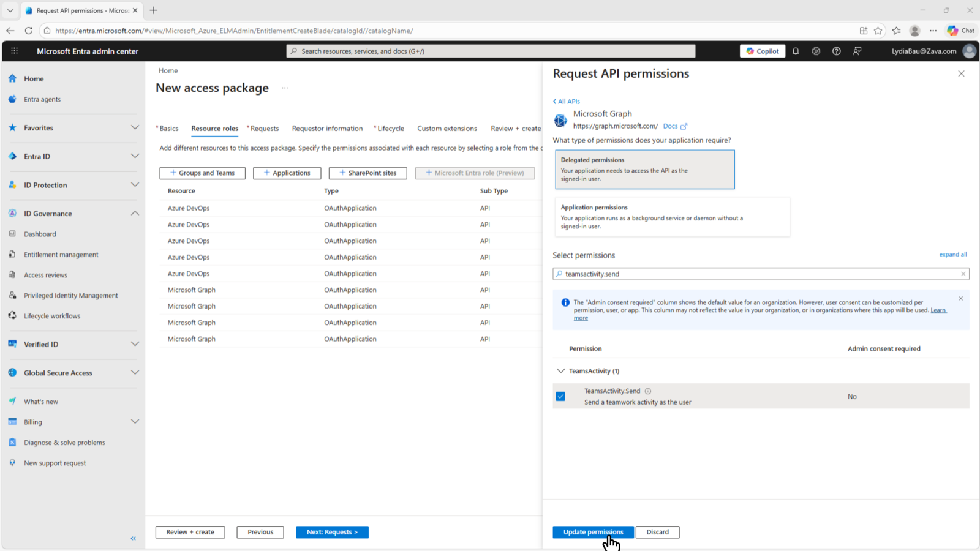The image size is (980, 551).
Task: Collapse the ID Governance section
Action: tap(135, 213)
